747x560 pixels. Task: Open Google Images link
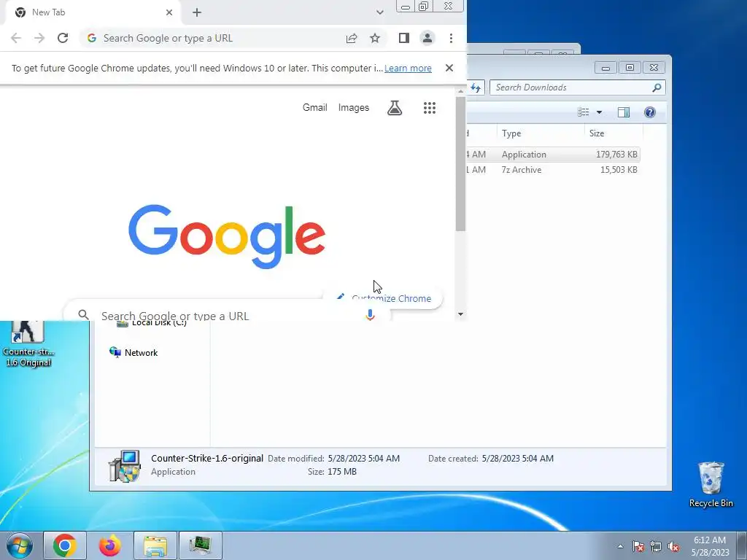click(354, 108)
